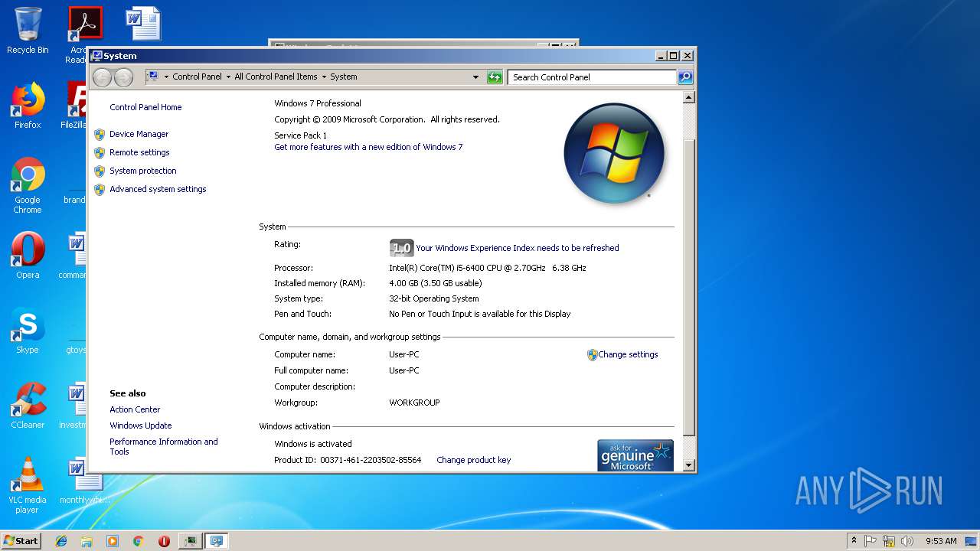Select Skype desktop shortcut
The width and height of the screenshot is (980, 551).
coord(28,331)
